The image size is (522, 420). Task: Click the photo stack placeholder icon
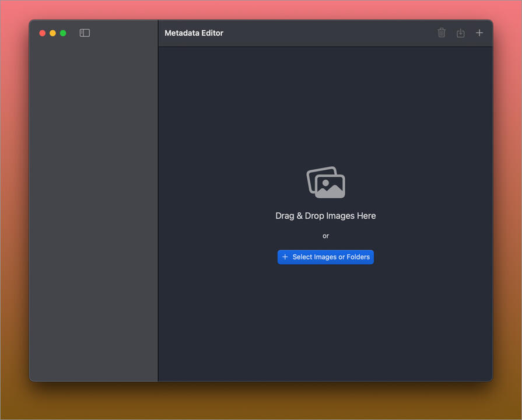click(325, 181)
